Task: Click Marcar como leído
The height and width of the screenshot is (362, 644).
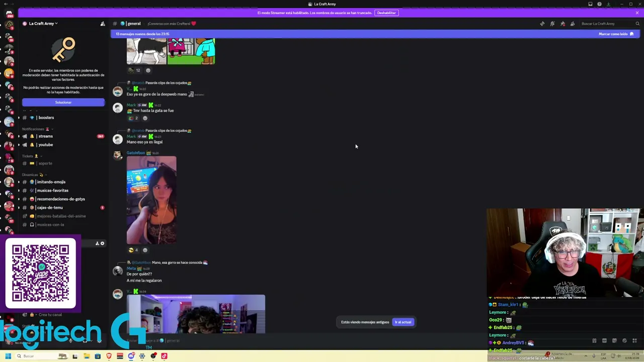Action: tap(616, 34)
